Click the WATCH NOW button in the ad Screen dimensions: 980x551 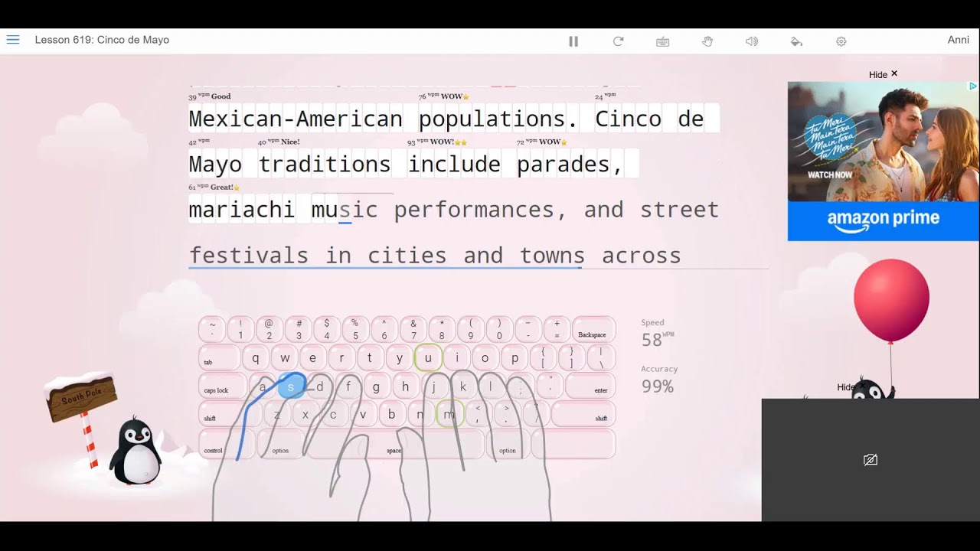point(830,174)
